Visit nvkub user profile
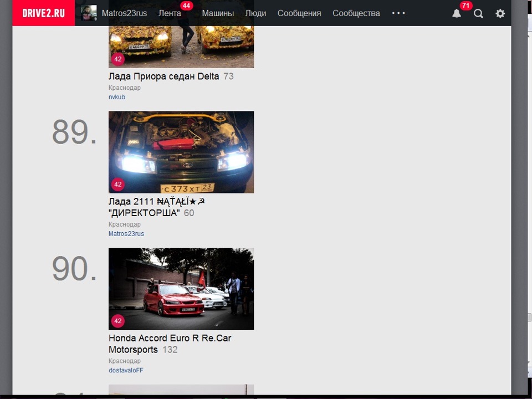The image size is (532, 399). [x=117, y=97]
